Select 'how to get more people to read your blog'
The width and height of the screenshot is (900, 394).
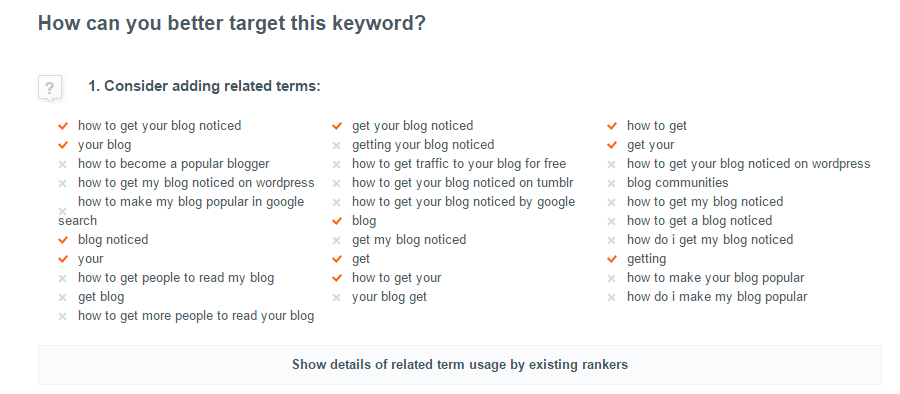coord(196,316)
